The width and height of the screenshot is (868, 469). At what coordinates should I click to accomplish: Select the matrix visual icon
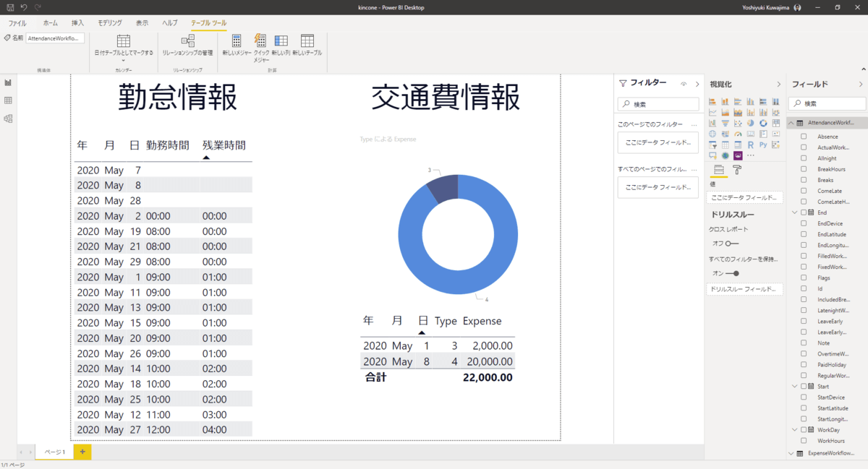(738, 145)
